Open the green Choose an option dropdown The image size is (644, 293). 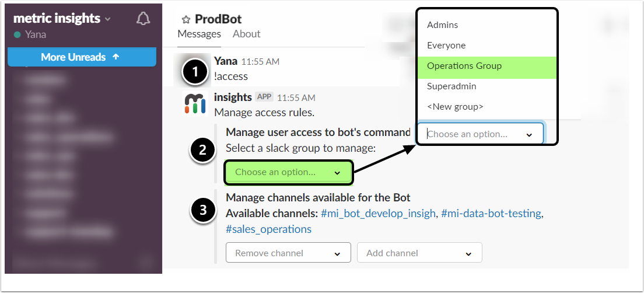click(288, 172)
